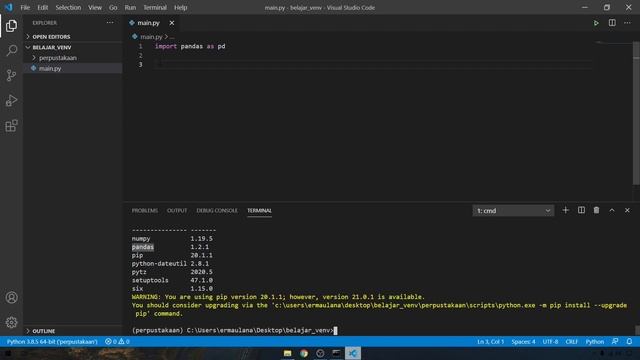Open the Terminal menu
Screen dimensions: 640x360
(x=155, y=7)
